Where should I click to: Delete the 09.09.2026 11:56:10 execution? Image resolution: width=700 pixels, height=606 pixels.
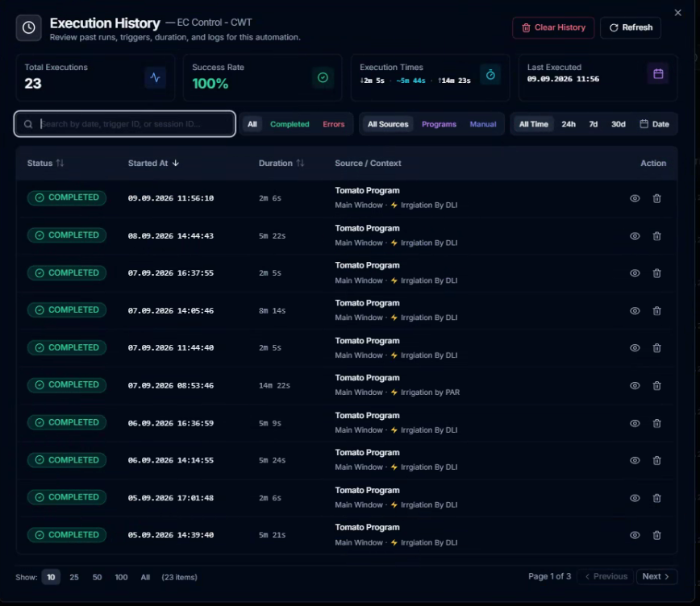656,198
